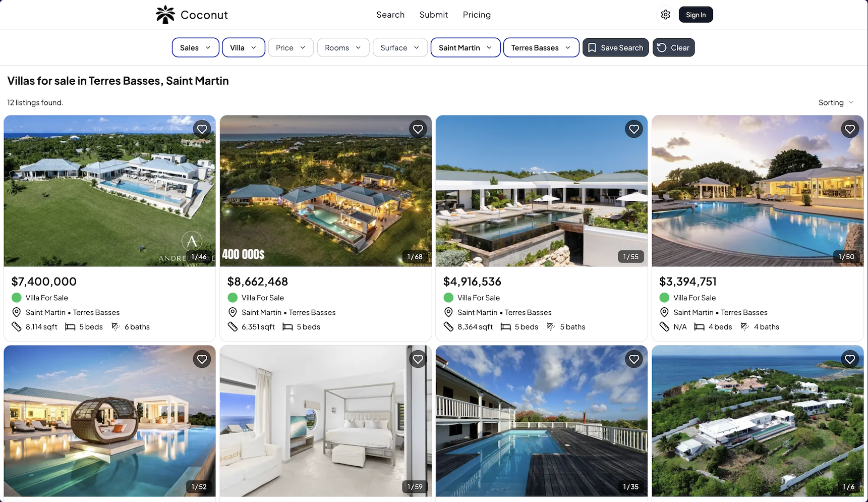This screenshot has width=868, height=502.
Task: Click the heart on the bedroom photo listing
Action: 418,359
